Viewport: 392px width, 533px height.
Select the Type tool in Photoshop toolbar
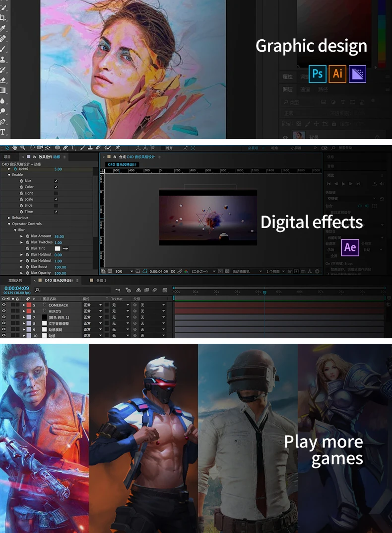point(3,132)
